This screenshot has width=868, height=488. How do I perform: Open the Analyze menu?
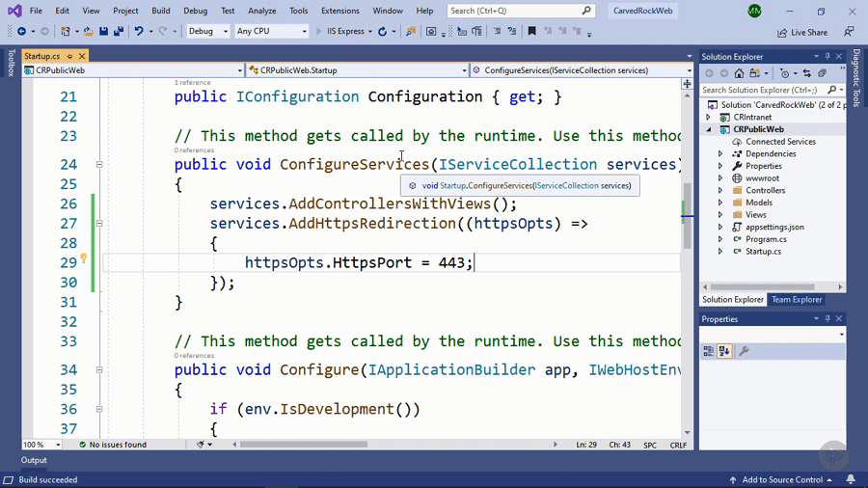point(261,11)
